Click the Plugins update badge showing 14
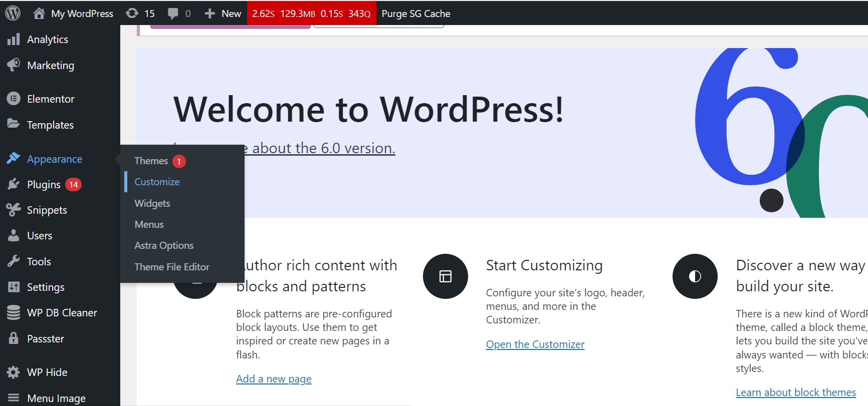This screenshot has width=868, height=406. point(73,185)
